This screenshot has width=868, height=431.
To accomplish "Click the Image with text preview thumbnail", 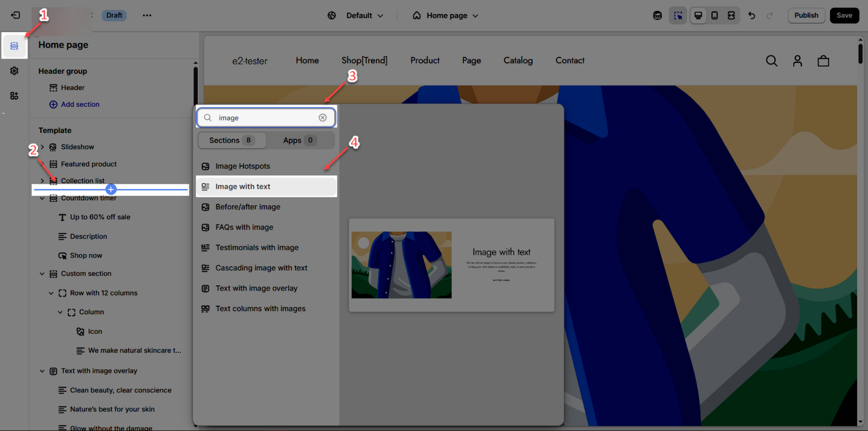I will 451,265.
